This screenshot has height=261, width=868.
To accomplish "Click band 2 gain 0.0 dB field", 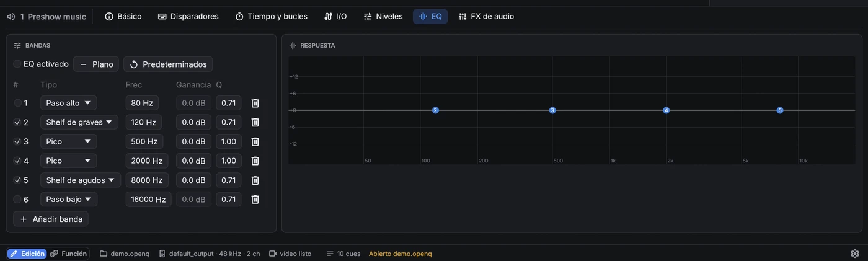I will [193, 122].
